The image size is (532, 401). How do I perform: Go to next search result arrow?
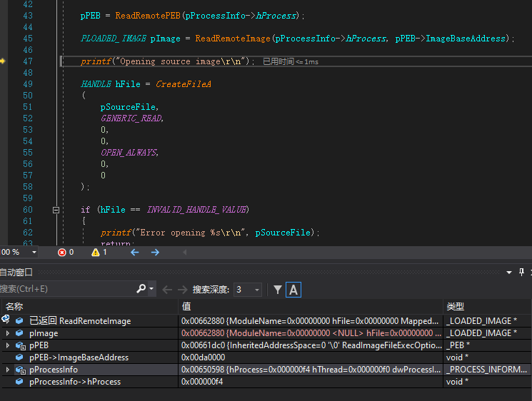[x=183, y=290]
